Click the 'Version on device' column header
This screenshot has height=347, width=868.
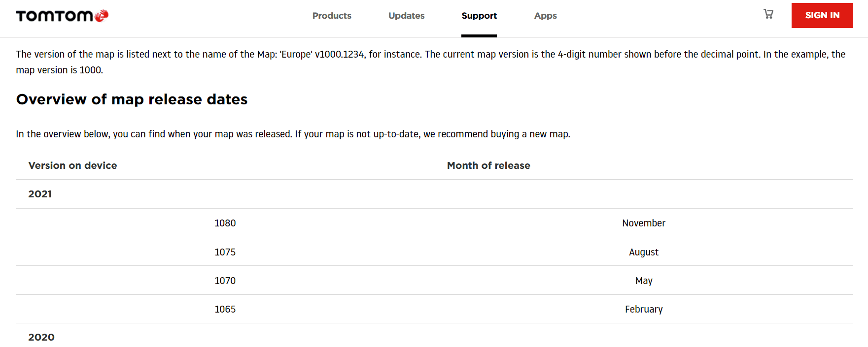point(72,166)
